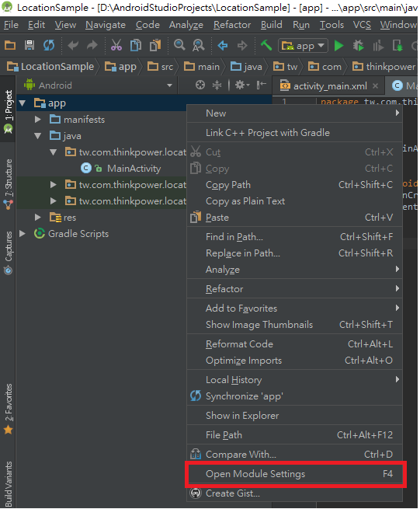Click the Debug app bug icon

(x=359, y=45)
